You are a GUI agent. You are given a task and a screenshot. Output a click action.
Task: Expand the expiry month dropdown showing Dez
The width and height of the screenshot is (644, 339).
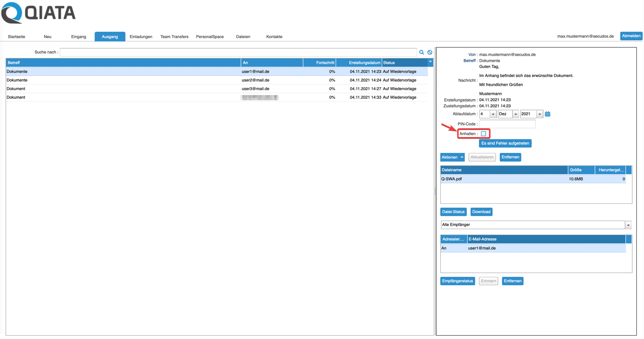(515, 114)
